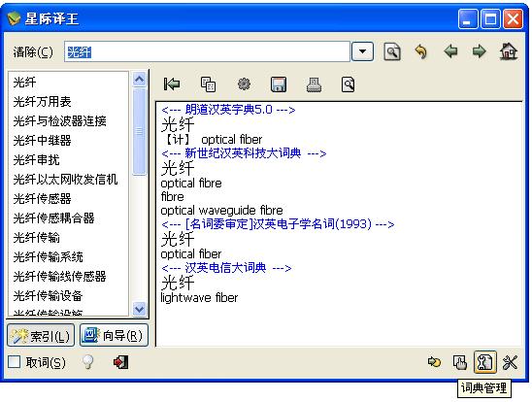Click the 清除(C) clear button

pyautogui.click(x=33, y=51)
